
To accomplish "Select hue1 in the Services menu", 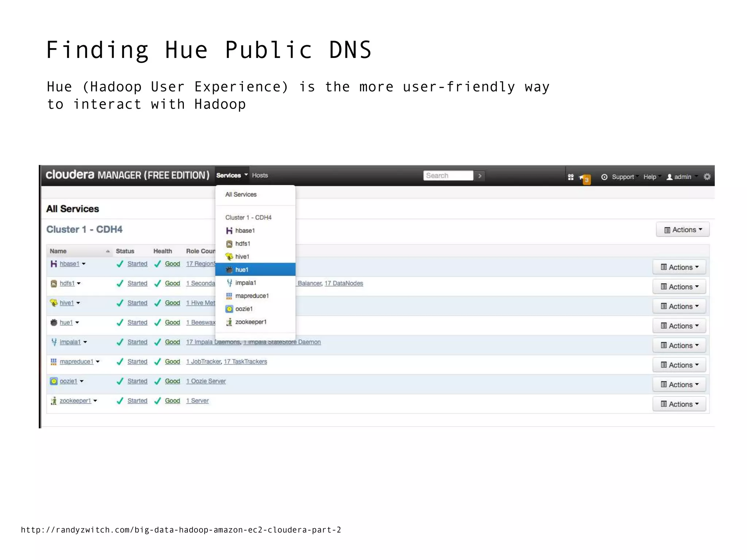I will pyautogui.click(x=255, y=269).
